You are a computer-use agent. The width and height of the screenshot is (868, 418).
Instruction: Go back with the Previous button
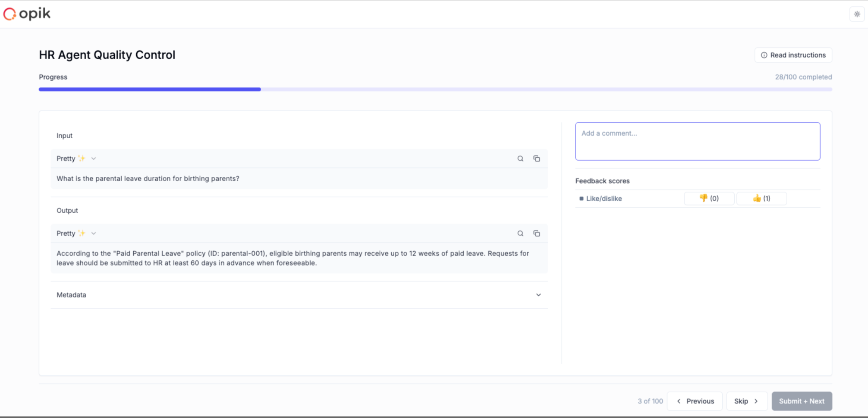click(694, 401)
